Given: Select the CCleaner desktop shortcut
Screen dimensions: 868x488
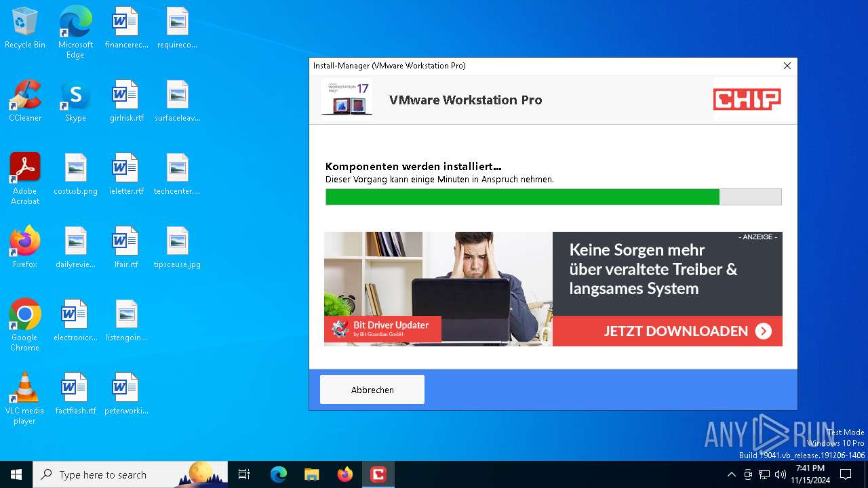Looking at the screenshot, I should 25,102.
